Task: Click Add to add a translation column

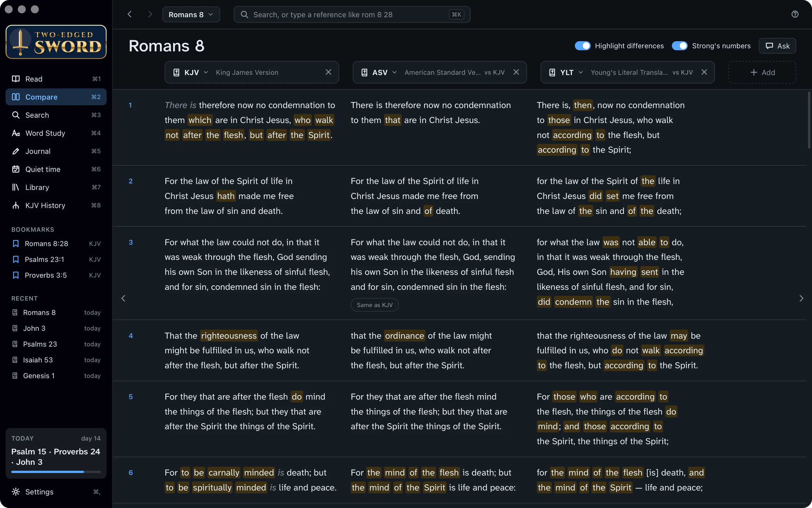Action: [x=762, y=72]
